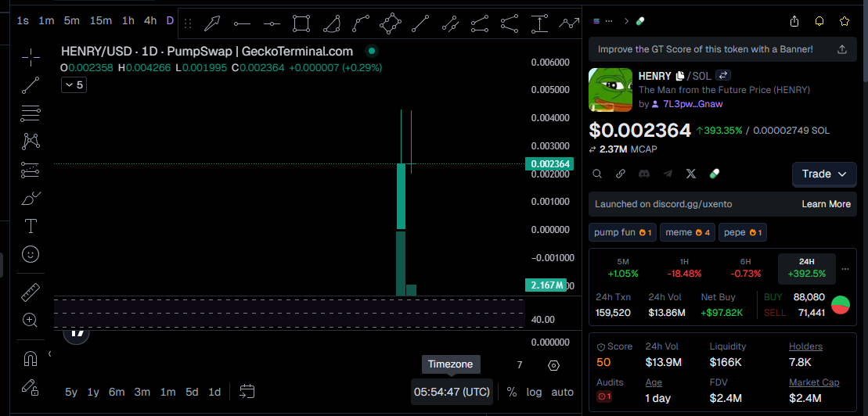Open the breadcrumb ellipsis menu
Viewport: 868px width, 416px height.
click(x=609, y=21)
